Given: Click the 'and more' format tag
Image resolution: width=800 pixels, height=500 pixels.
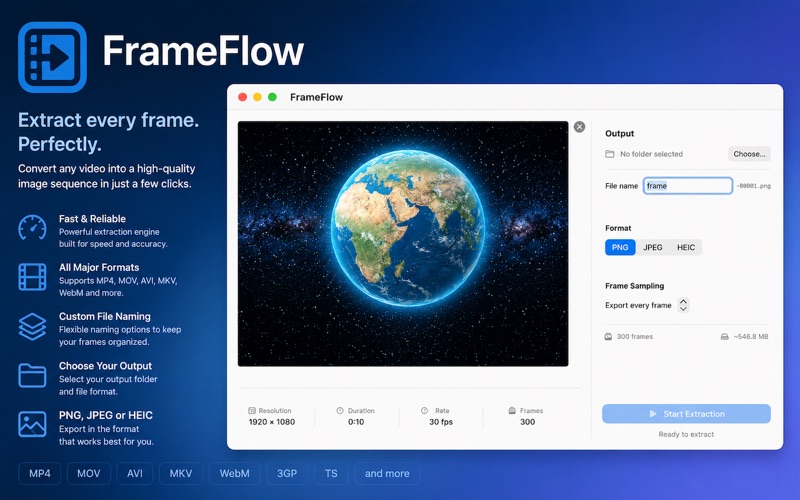Looking at the screenshot, I should coord(387,473).
